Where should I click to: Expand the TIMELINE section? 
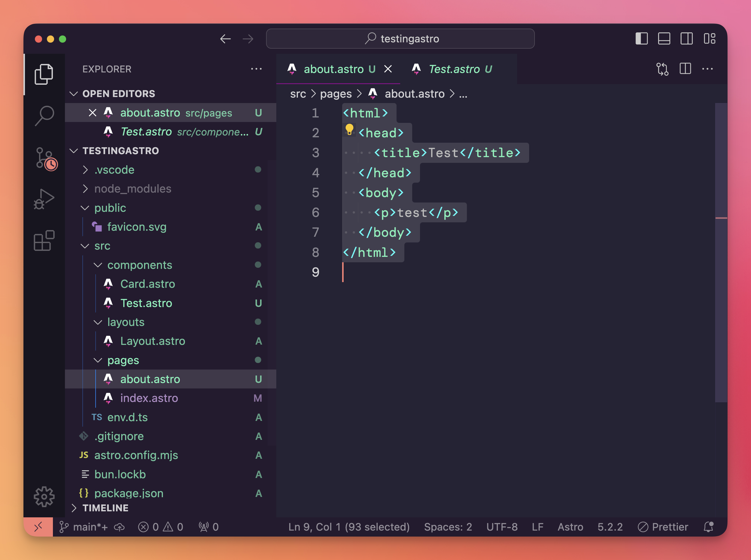pyautogui.click(x=105, y=508)
